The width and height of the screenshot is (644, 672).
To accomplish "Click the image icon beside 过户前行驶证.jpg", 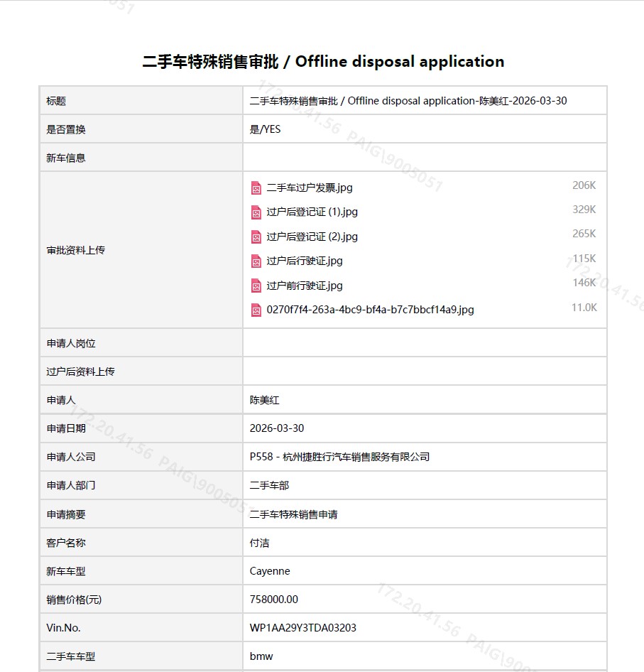I will (x=256, y=286).
